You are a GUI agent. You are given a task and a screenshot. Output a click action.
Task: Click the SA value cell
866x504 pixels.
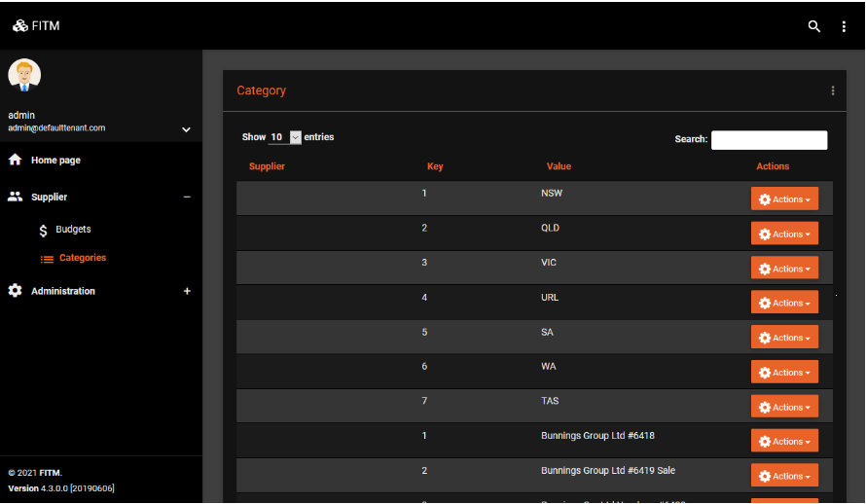[x=547, y=333]
